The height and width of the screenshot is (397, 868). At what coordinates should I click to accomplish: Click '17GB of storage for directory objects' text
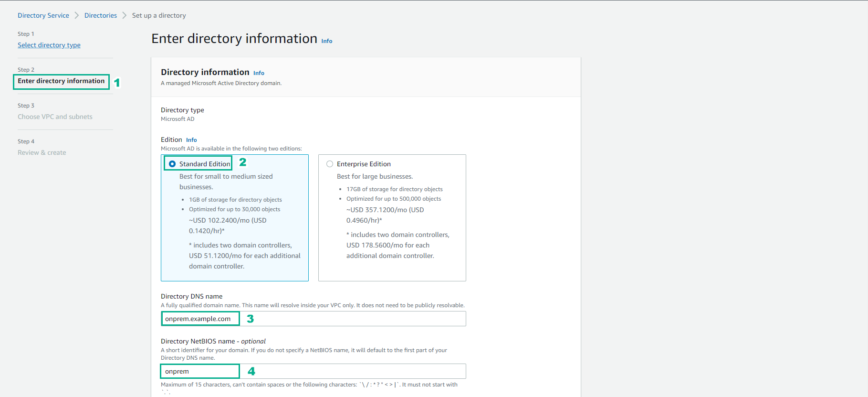coord(395,189)
